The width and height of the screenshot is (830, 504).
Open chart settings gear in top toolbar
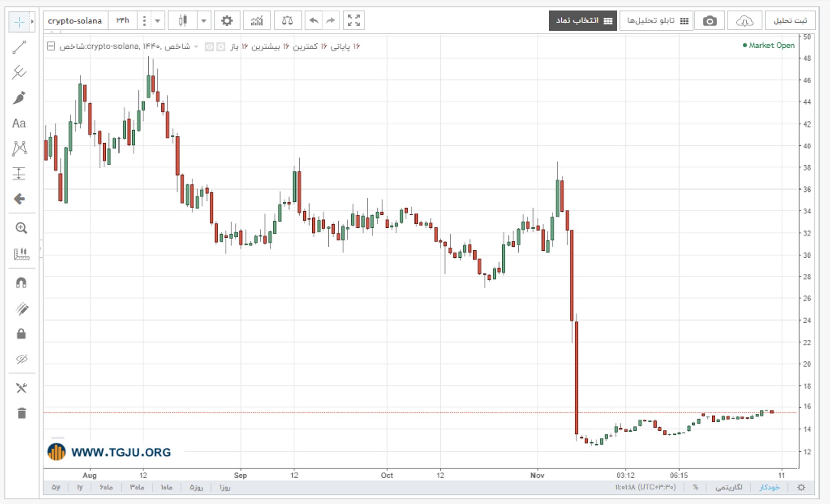(x=227, y=21)
